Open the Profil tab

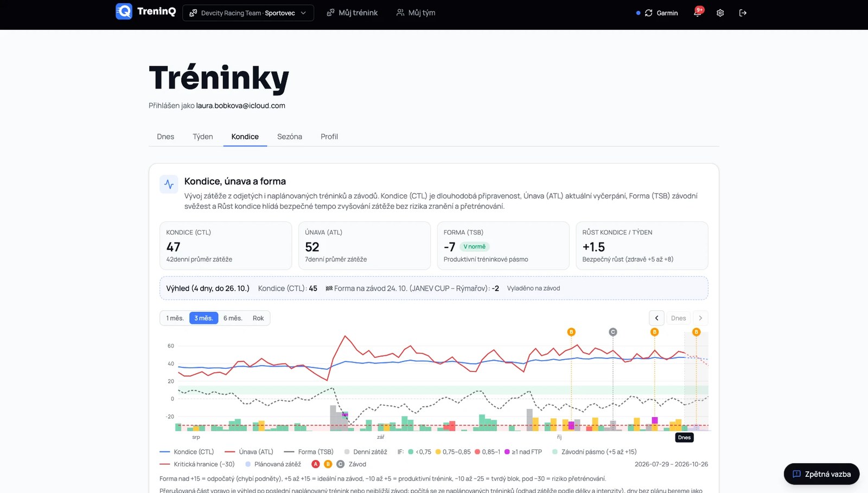point(329,137)
